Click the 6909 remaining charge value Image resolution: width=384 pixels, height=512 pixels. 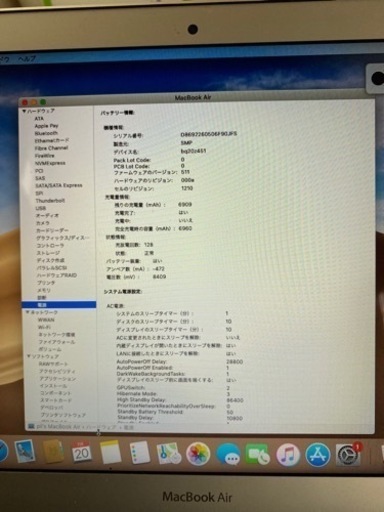[x=185, y=204]
